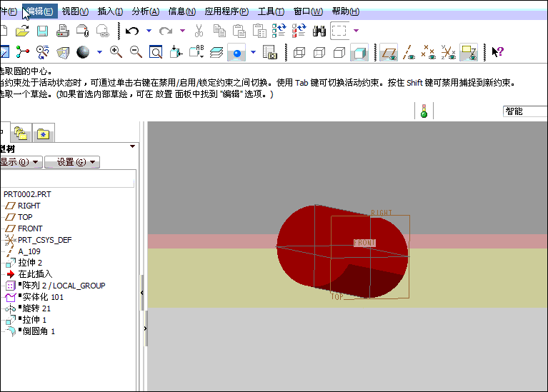
Task: Click the Paste Special icon
Action: [x=259, y=31]
